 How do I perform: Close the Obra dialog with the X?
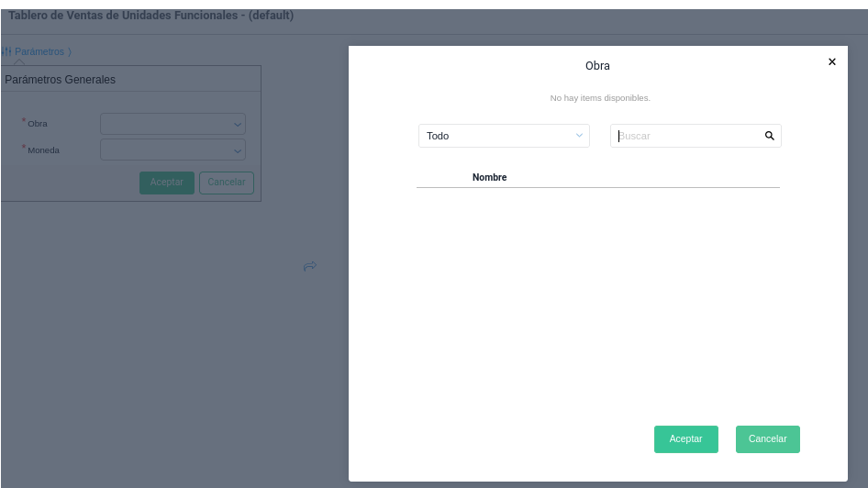point(832,61)
